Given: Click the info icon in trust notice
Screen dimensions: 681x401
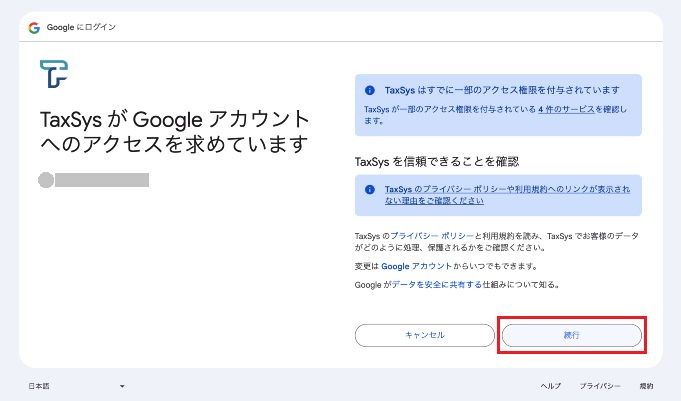Looking at the screenshot, I should tap(370, 190).
